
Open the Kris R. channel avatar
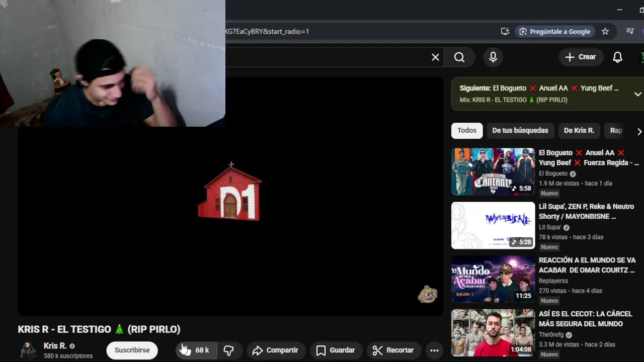(x=28, y=350)
